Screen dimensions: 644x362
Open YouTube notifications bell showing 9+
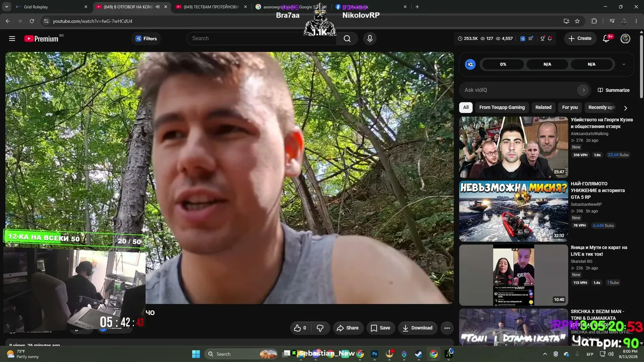[607, 39]
